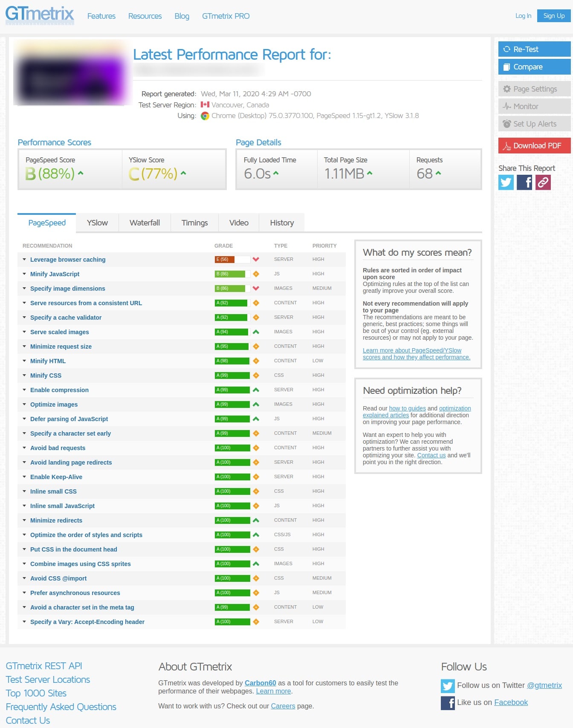Open Test Server Locations footer link
Image resolution: width=573 pixels, height=728 pixels.
48,679
